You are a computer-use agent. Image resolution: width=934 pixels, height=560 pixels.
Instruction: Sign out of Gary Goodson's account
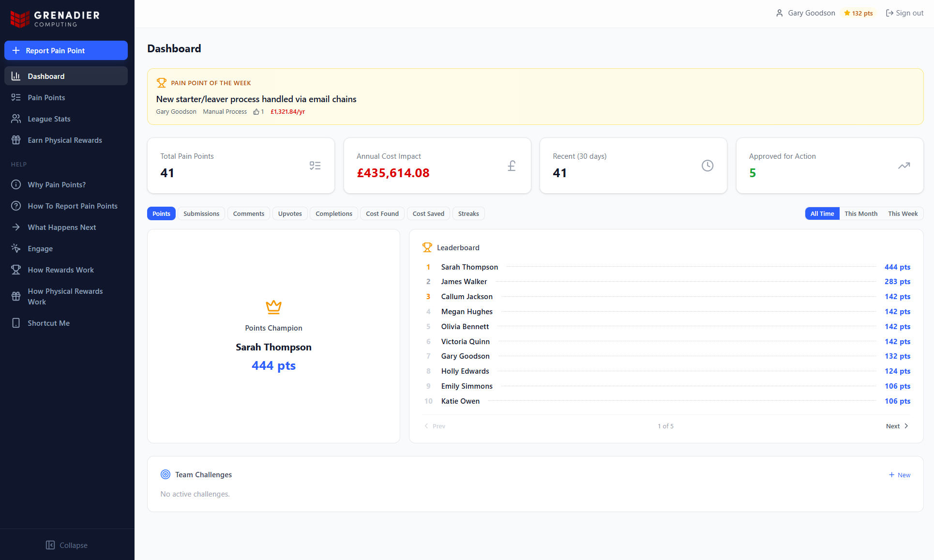(904, 13)
